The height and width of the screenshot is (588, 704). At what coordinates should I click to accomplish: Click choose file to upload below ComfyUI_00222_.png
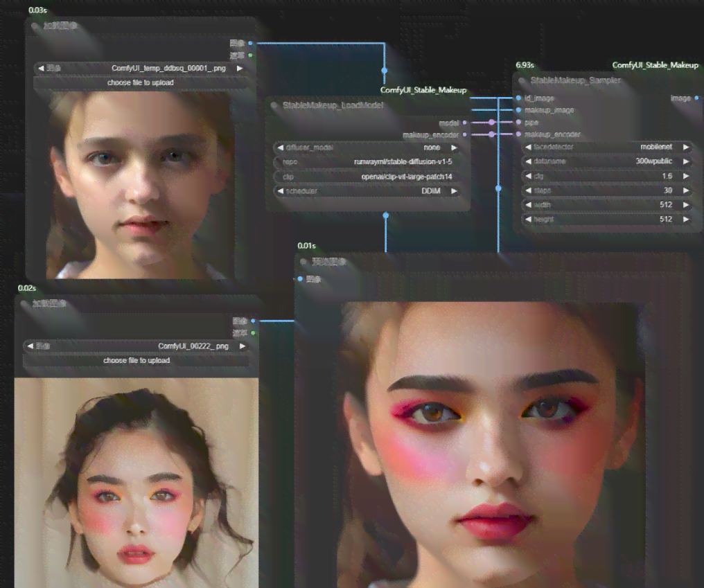[136, 360]
